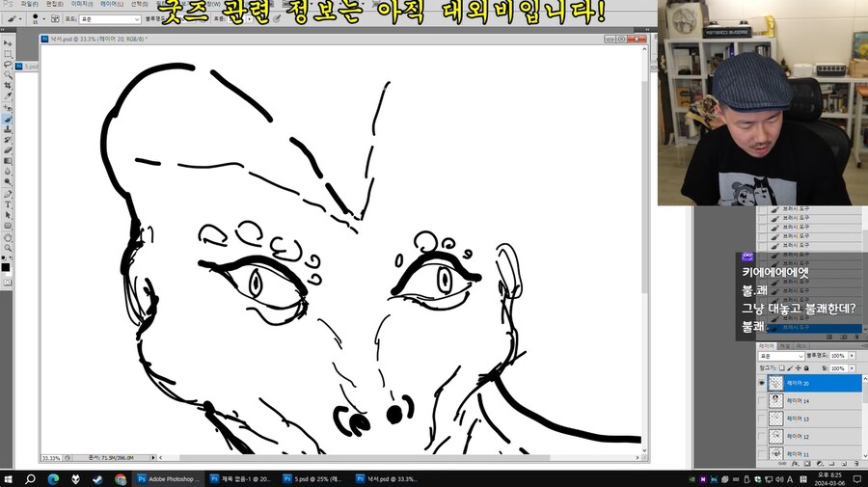Viewport: 868px width, 487px height.
Task: Select the Quick Selection tool
Action: click(x=8, y=74)
